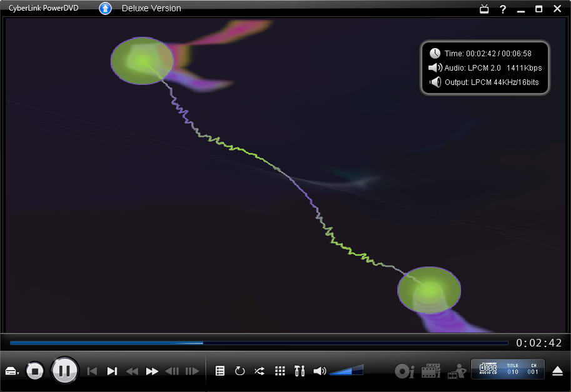Click the Audio LPCM 2.0 info line

pos(485,68)
